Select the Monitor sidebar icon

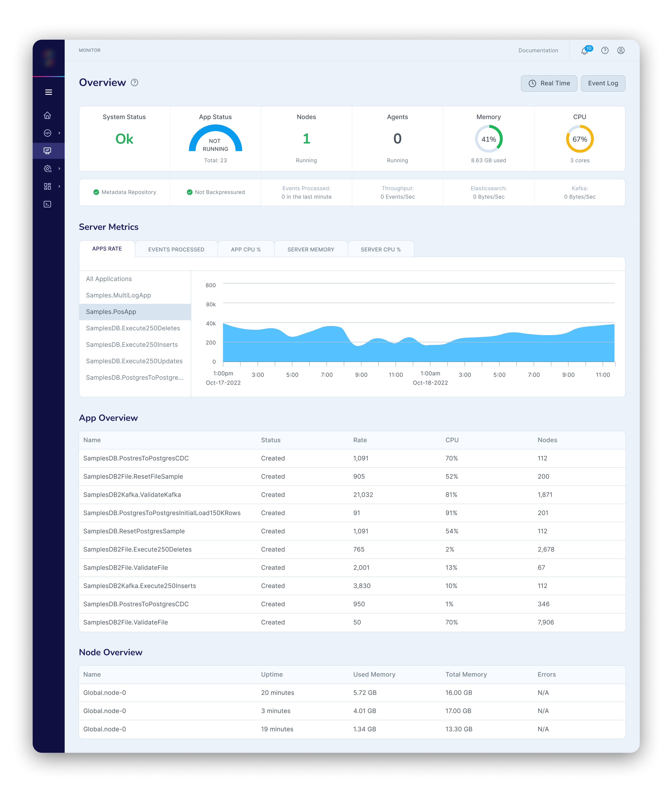[x=48, y=151]
